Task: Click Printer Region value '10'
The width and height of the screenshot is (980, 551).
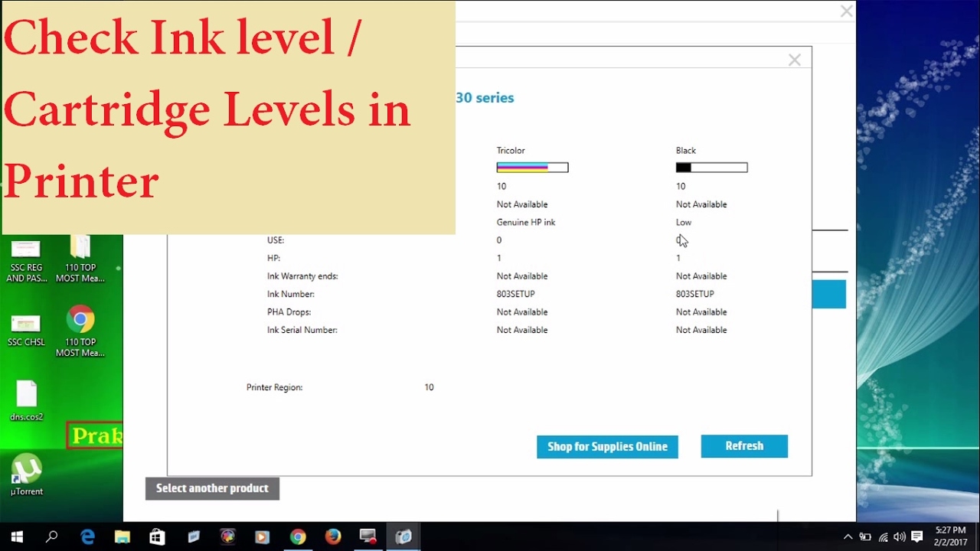Action: click(430, 388)
